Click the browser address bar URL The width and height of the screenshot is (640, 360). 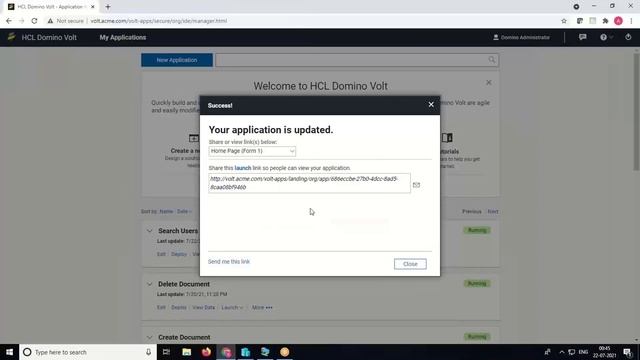click(158, 21)
